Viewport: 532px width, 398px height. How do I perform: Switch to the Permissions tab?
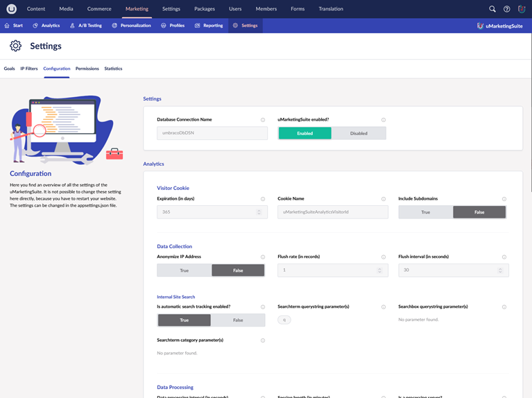click(87, 69)
